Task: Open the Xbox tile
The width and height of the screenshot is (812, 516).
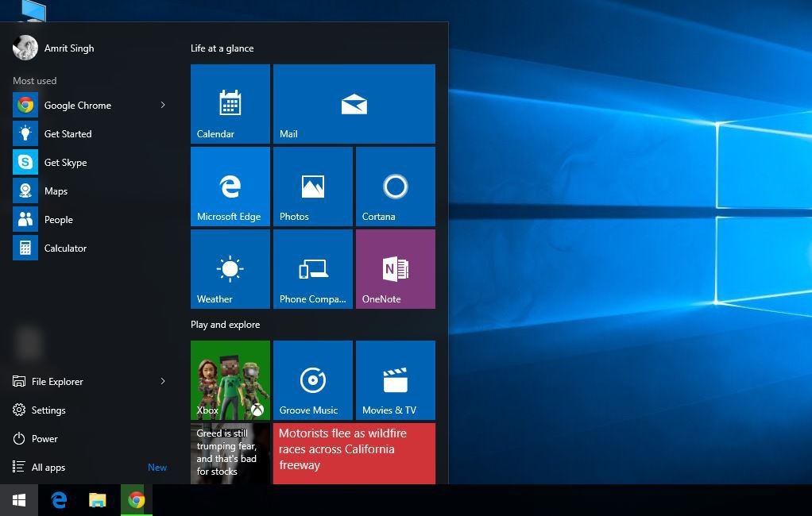Action: point(230,380)
